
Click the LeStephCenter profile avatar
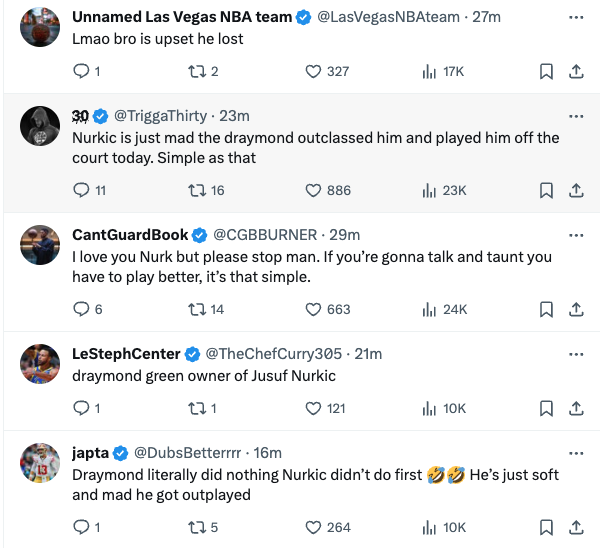(x=40, y=364)
